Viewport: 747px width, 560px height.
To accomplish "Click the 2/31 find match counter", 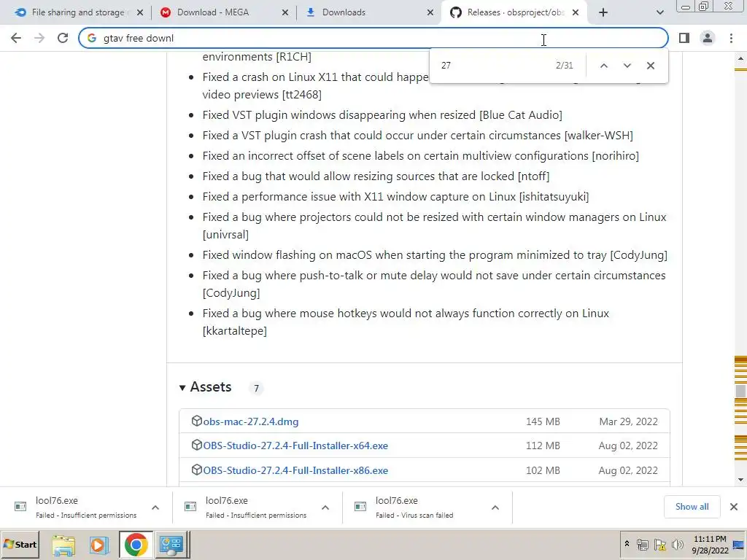I will tap(564, 65).
